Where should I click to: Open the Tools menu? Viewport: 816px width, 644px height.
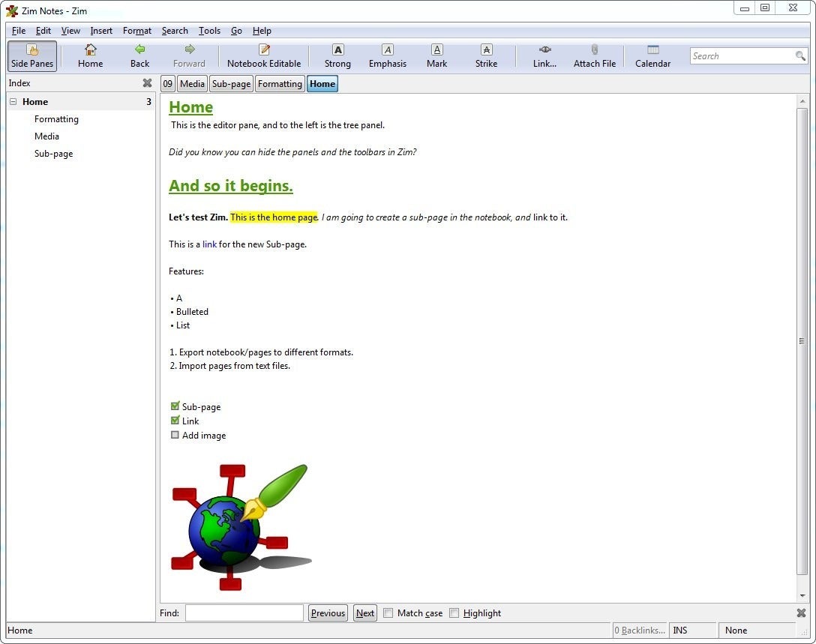pyautogui.click(x=209, y=31)
